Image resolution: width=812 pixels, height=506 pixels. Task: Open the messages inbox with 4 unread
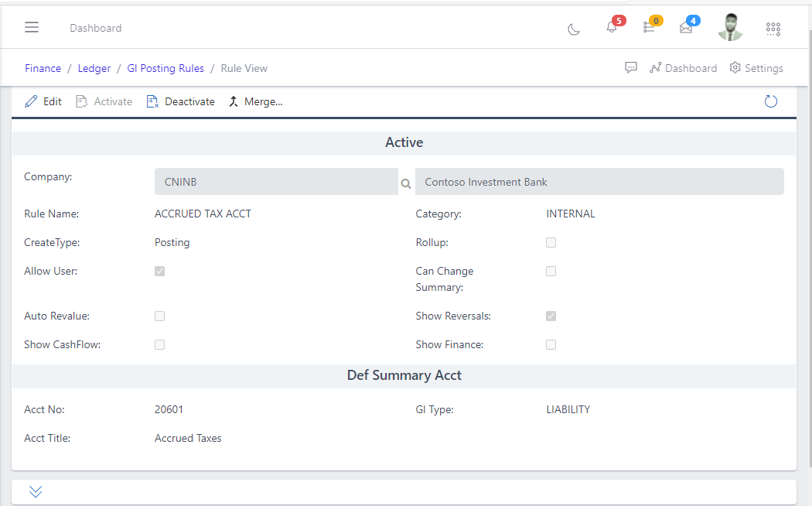(x=685, y=28)
